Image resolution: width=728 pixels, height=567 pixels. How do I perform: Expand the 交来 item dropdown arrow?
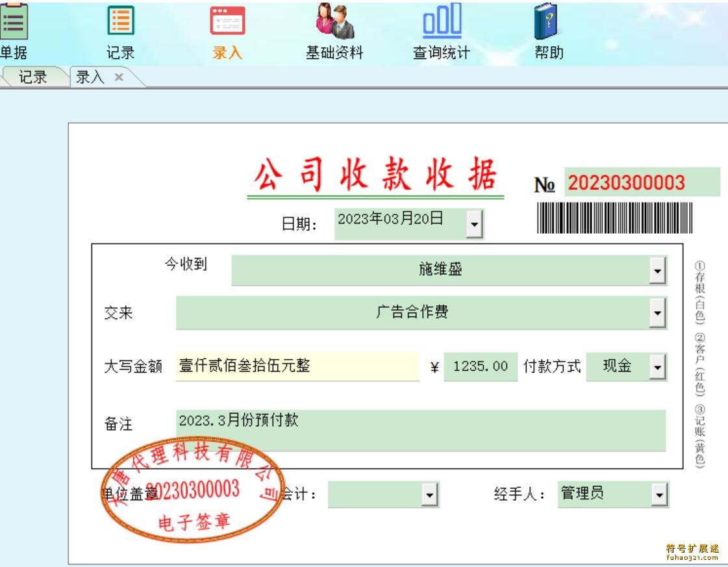coord(657,312)
